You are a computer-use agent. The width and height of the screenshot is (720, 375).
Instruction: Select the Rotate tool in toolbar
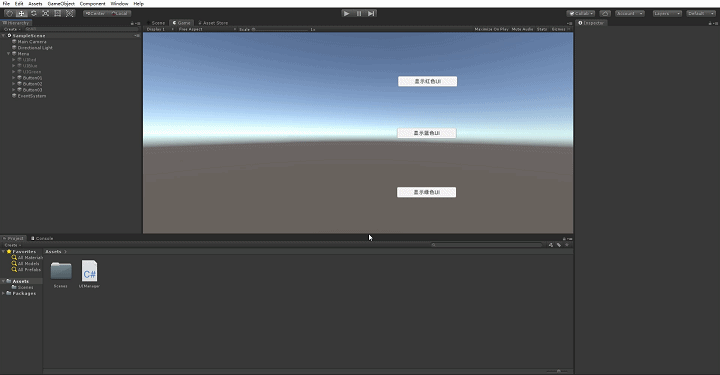pos(34,13)
